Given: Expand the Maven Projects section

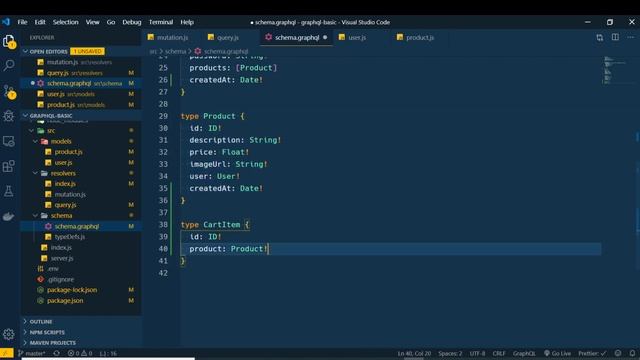Looking at the screenshot, I should click(x=52, y=343).
